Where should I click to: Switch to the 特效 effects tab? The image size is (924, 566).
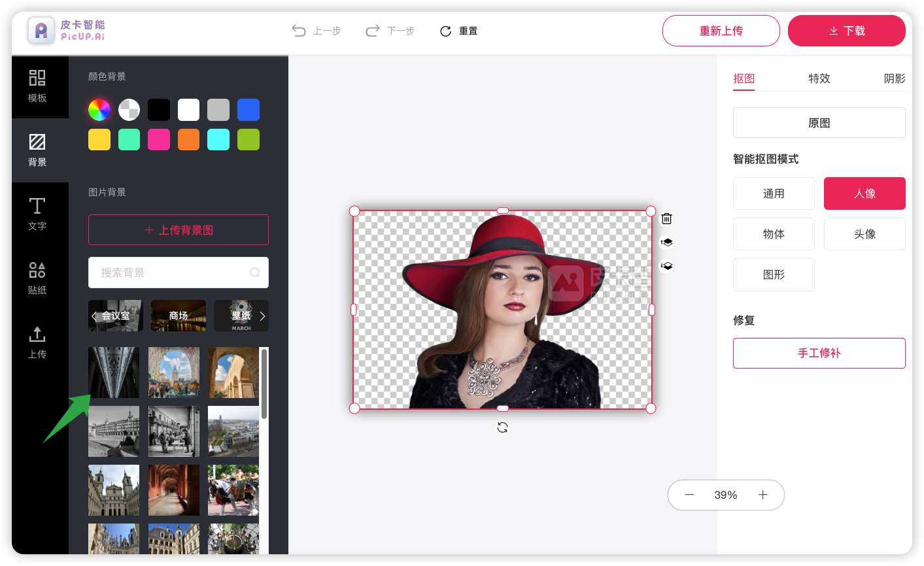pyautogui.click(x=819, y=78)
